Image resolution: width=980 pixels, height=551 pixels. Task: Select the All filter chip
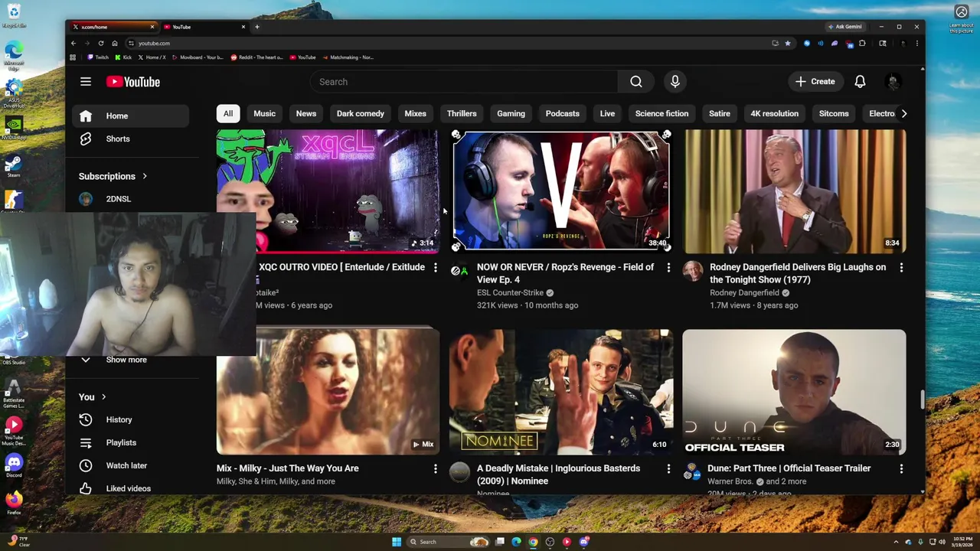(228, 113)
